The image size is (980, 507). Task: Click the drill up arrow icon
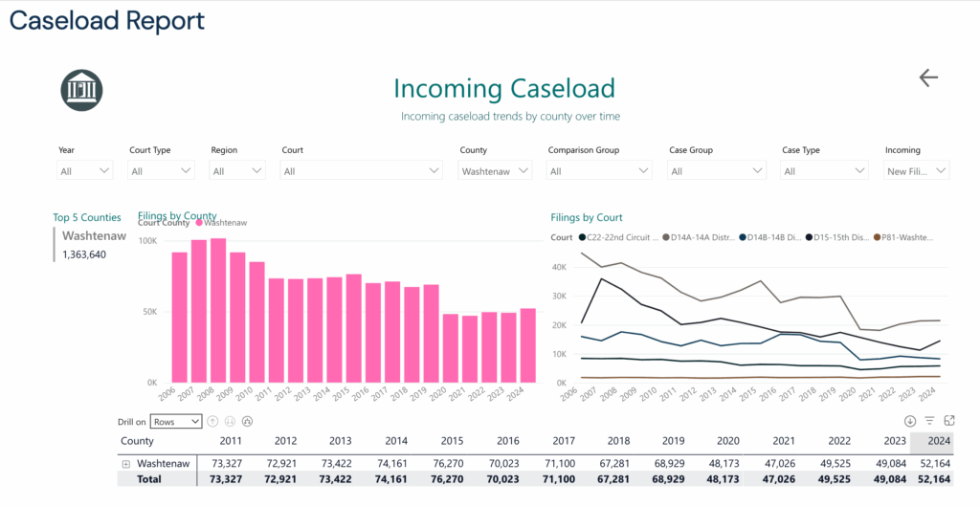(x=212, y=421)
